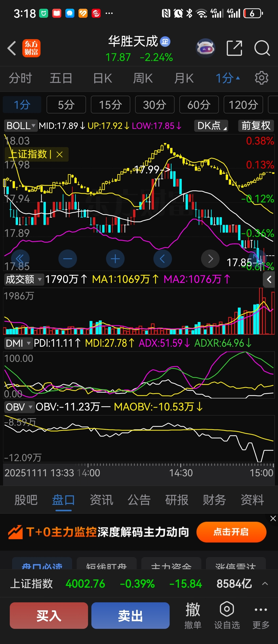
Task: Zoom out chart with minus button
Action: point(68,259)
